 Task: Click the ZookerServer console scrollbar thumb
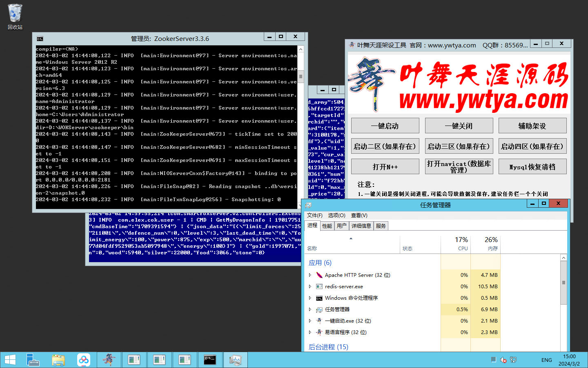(x=301, y=76)
